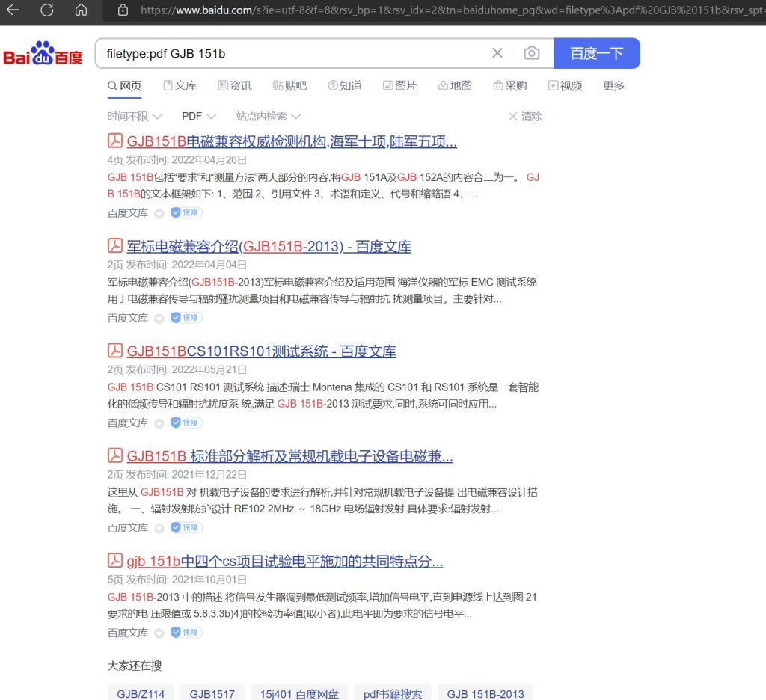
Task: Open result GJB151B 标准部分解析及常规机载电子设备
Action: 289,457
